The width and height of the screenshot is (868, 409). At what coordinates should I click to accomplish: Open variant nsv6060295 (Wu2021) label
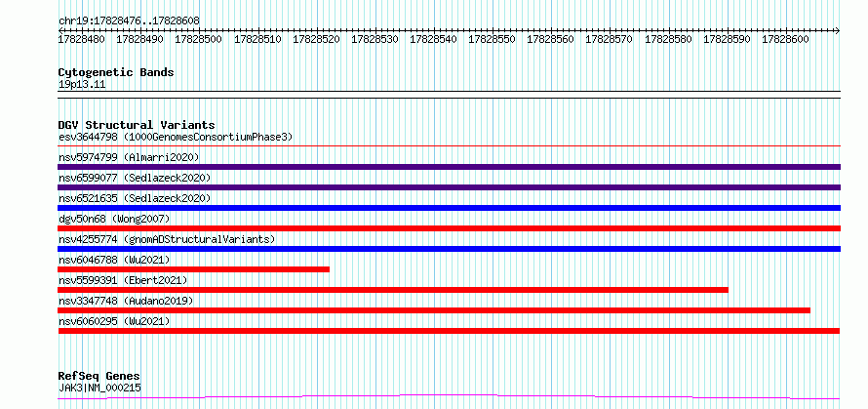click(114, 321)
